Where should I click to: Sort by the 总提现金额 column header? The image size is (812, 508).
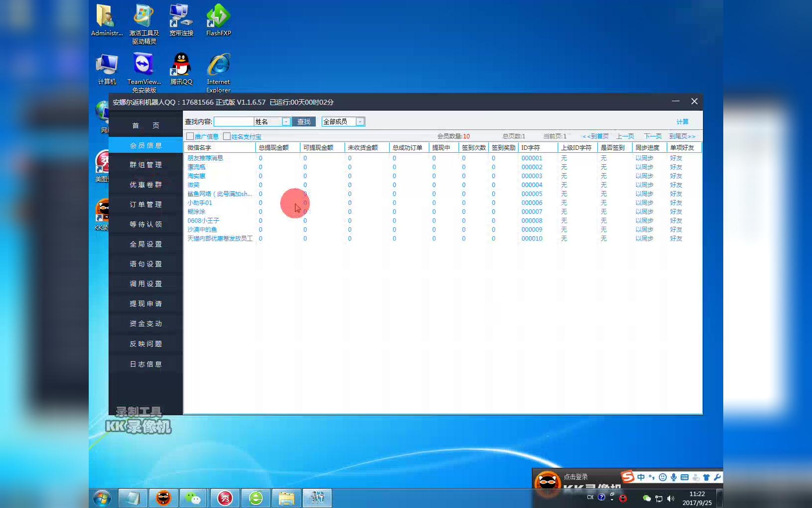tap(278, 148)
